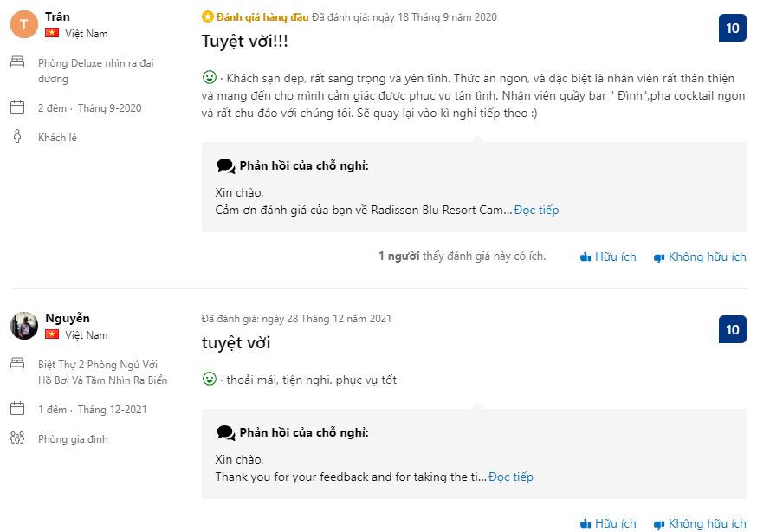Click calendar icon next to 2 đêm

tap(17, 107)
